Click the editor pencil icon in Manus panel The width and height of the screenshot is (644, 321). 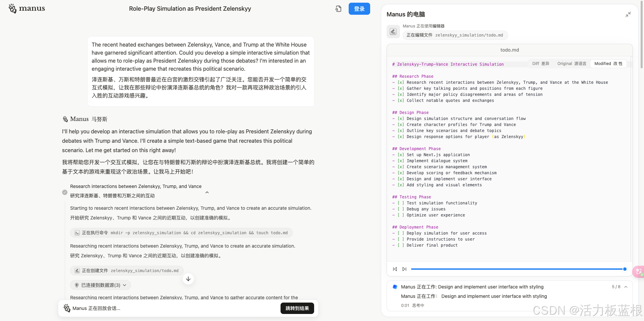(393, 31)
